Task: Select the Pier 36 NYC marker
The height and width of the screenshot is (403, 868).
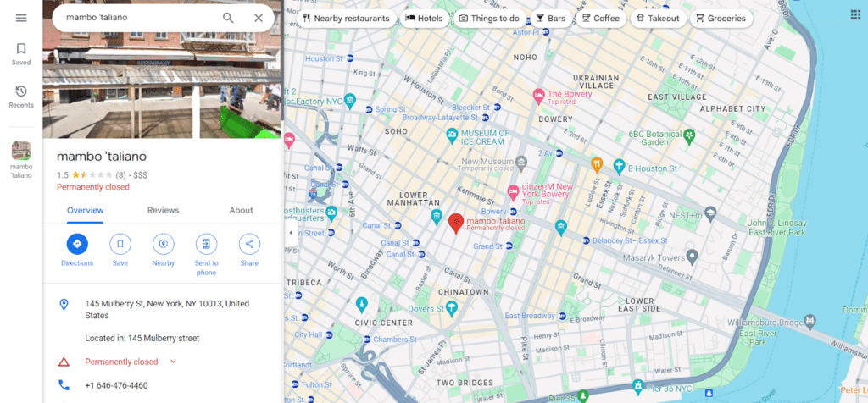Action: coord(639,385)
